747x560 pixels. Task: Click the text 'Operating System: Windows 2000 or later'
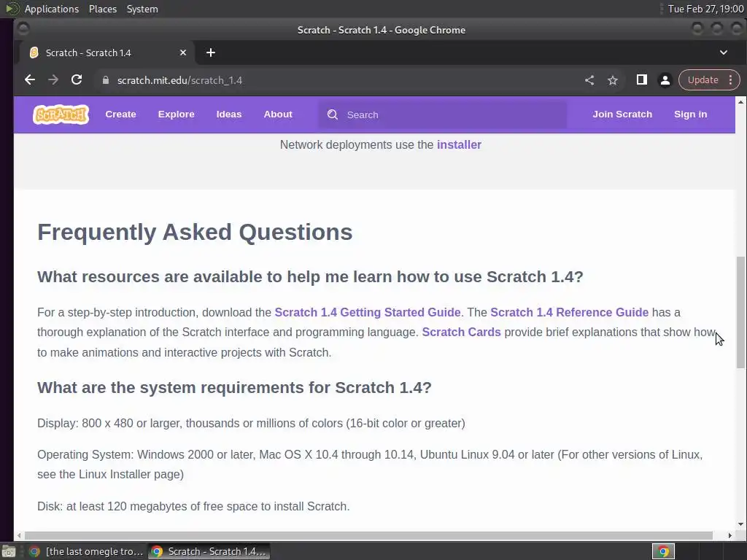(145, 455)
